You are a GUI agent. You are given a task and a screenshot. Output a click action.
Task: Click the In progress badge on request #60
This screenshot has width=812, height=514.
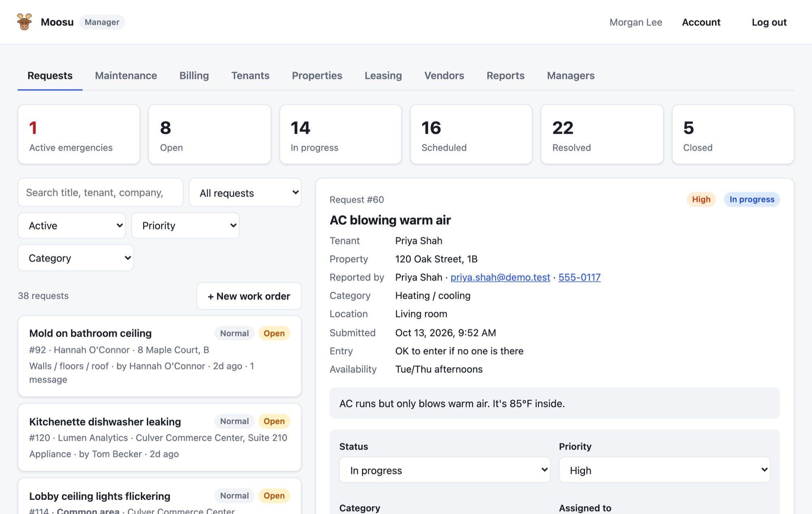(x=752, y=199)
